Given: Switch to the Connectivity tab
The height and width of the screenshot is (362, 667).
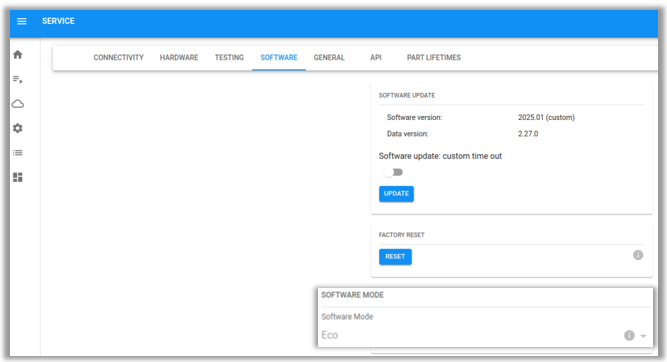Looking at the screenshot, I should 119,57.
